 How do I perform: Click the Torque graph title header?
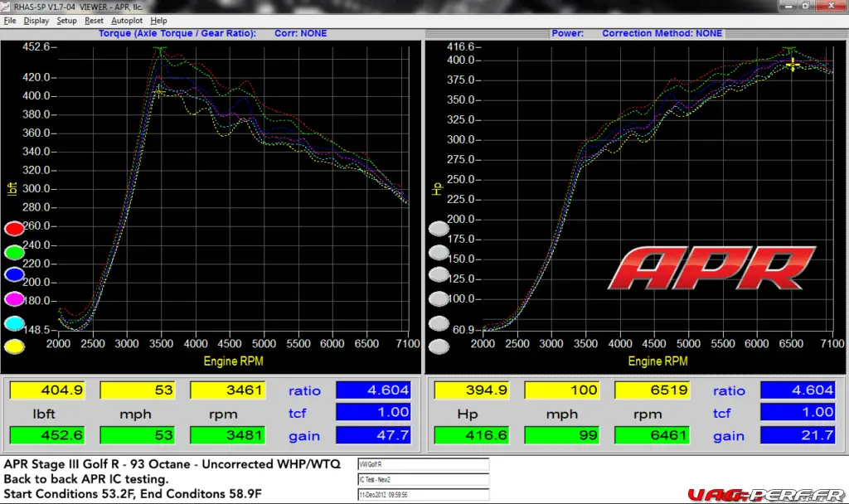(177, 33)
